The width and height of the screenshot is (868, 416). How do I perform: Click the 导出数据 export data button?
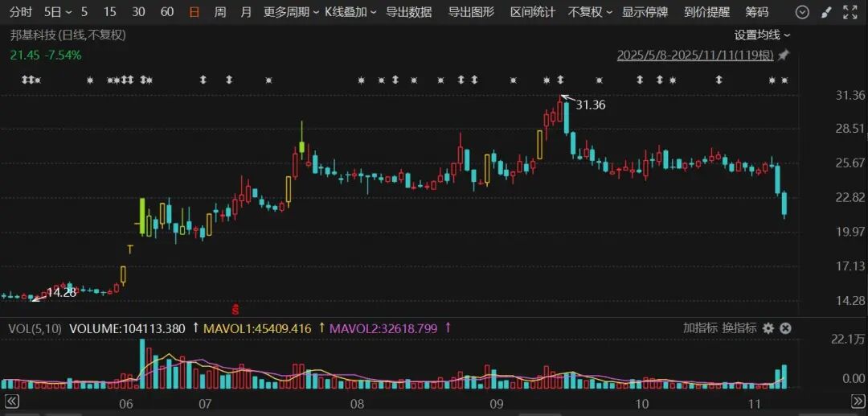coord(408,12)
